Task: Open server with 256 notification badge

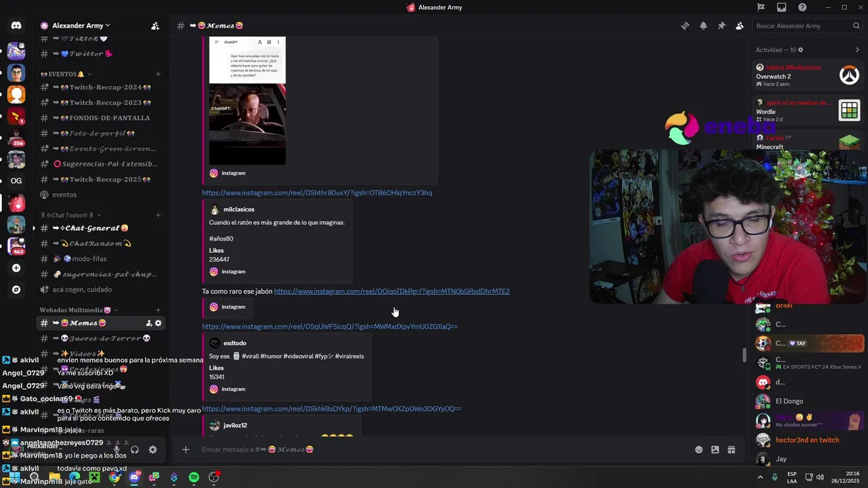Action: pyautogui.click(x=16, y=138)
